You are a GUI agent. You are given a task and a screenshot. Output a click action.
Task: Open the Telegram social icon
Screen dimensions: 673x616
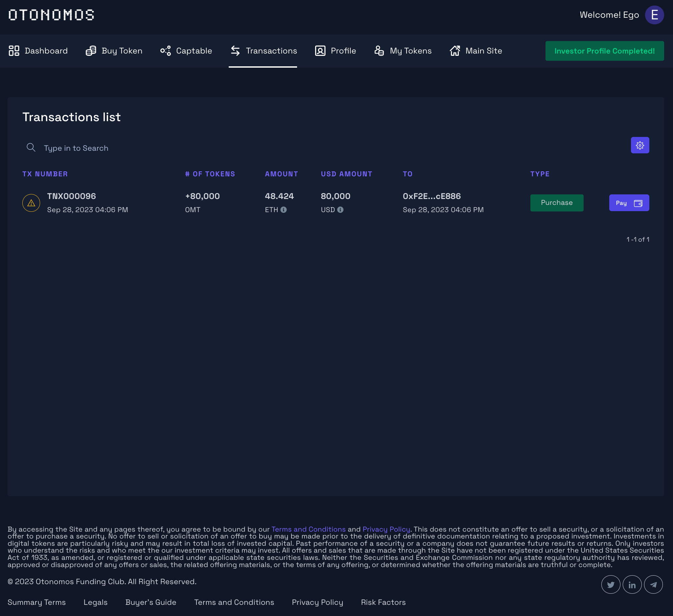(653, 584)
